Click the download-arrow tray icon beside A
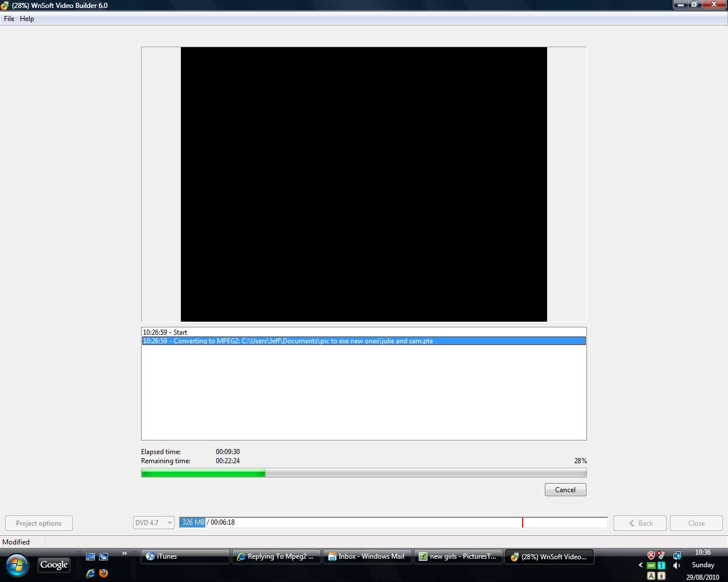The image size is (728, 582). coord(661,576)
